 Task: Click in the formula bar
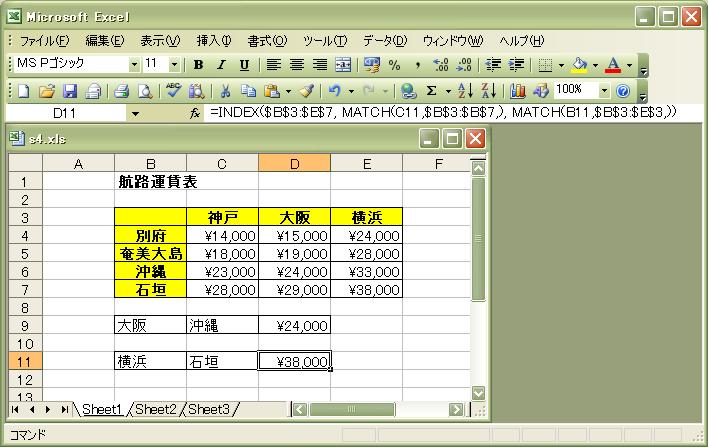[x=454, y=113]
